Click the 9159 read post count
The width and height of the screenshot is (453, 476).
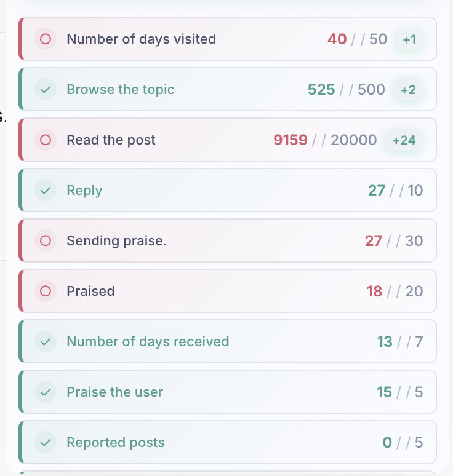point(291,140)
